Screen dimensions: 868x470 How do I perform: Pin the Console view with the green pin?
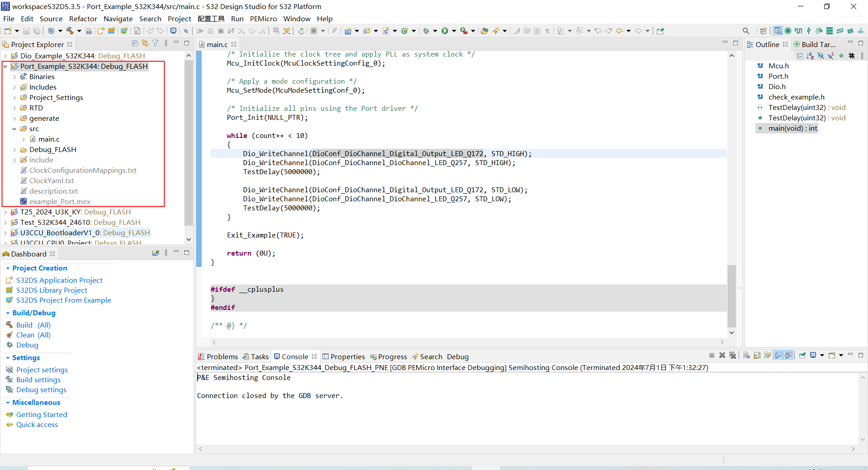point(803,356)
